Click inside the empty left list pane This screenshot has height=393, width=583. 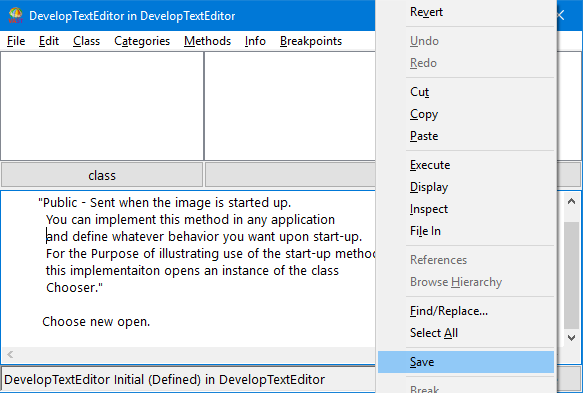pyautogui.click(x=102, y=106)
